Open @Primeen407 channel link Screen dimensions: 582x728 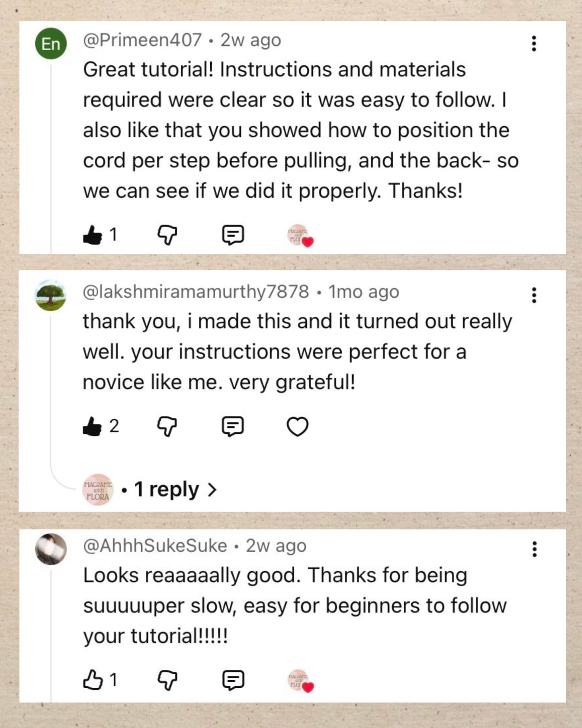(142, 40)
